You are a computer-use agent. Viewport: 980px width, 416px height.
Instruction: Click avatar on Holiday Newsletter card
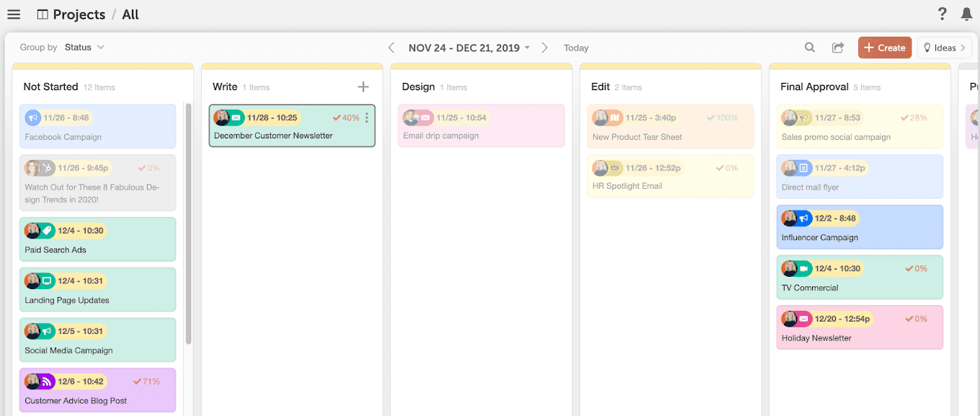789,319
